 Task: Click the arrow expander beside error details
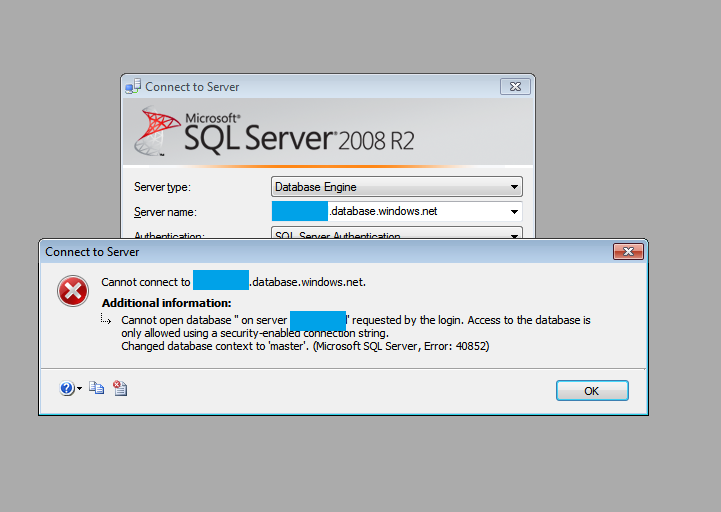[106, 319]
